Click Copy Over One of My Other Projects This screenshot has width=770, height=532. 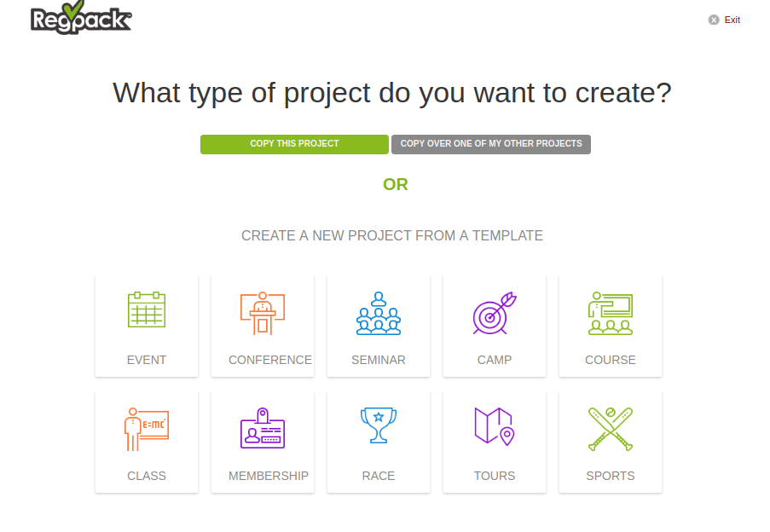pos(491,144)
